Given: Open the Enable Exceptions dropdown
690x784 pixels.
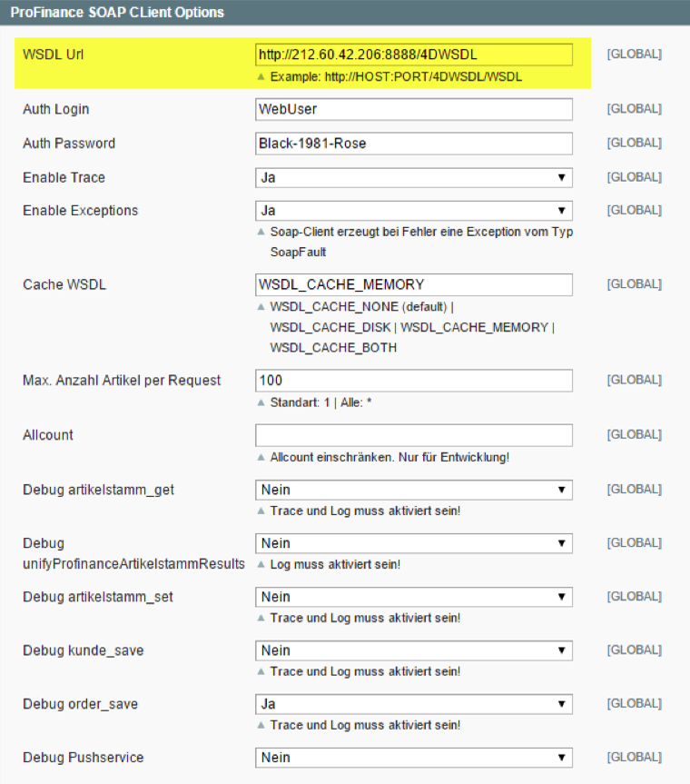Looking at the screenshot, I should pyautogui.click(x=414, y=211).
